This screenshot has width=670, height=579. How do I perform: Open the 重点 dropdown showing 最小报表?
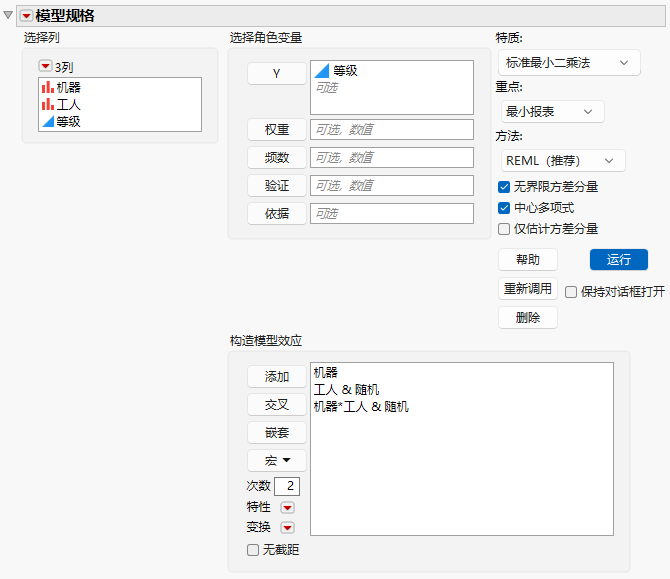coord(552,112)
